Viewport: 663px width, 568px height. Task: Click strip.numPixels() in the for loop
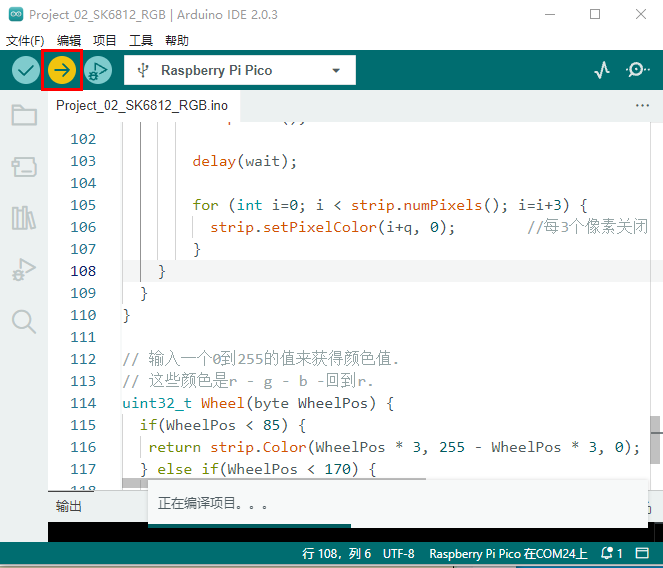pyautogui.click(x=425, y=205)
